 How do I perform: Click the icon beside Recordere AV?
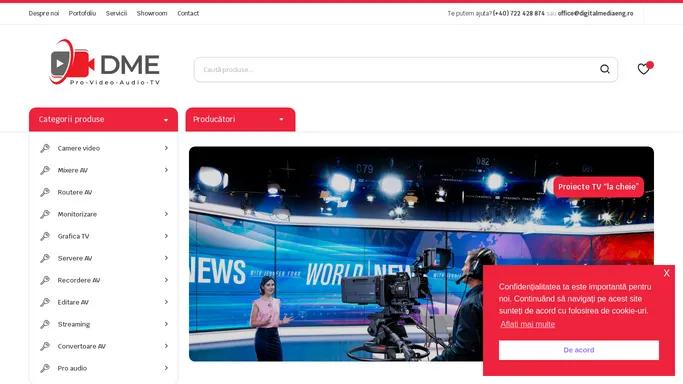click(x=45, y=280)
